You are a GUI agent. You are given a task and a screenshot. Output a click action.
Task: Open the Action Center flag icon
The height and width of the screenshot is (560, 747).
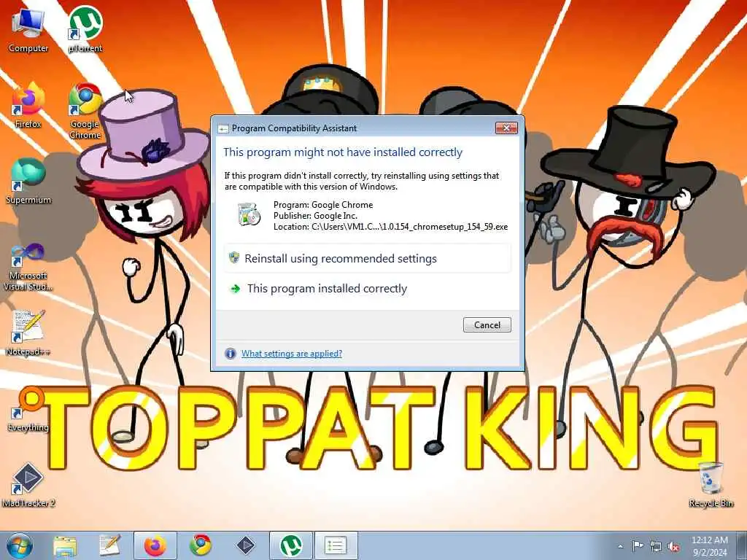coord(638,546)
